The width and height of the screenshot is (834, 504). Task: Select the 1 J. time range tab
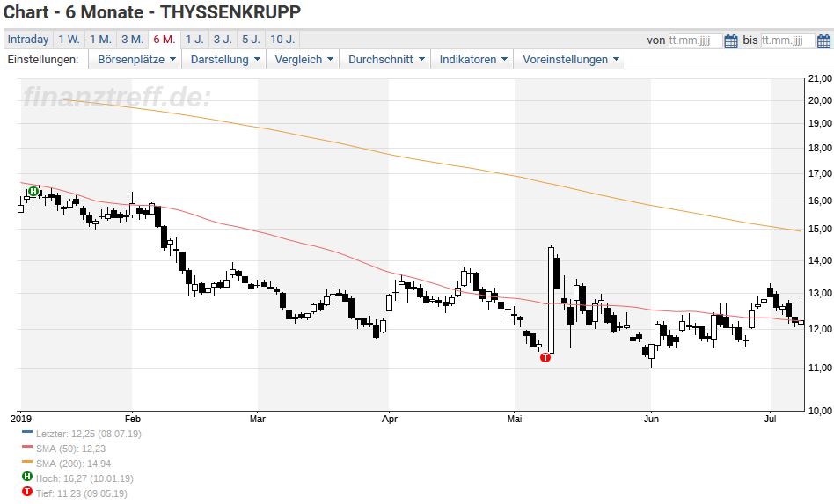194,40
